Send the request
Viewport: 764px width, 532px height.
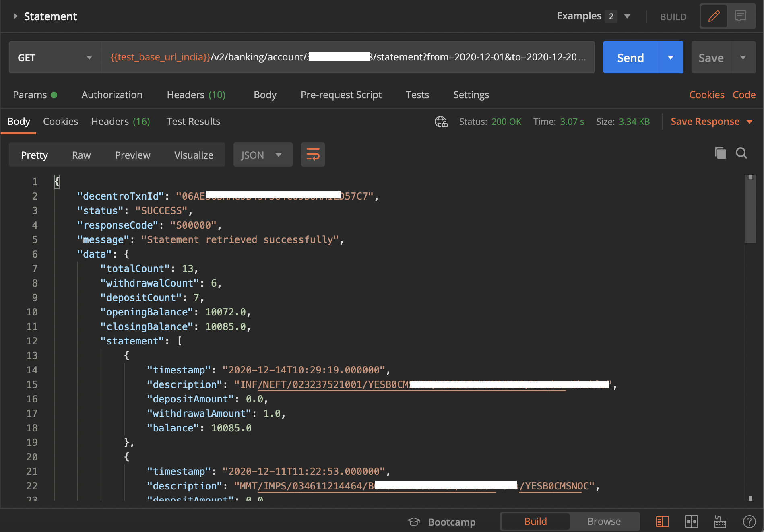click(630, 57)
